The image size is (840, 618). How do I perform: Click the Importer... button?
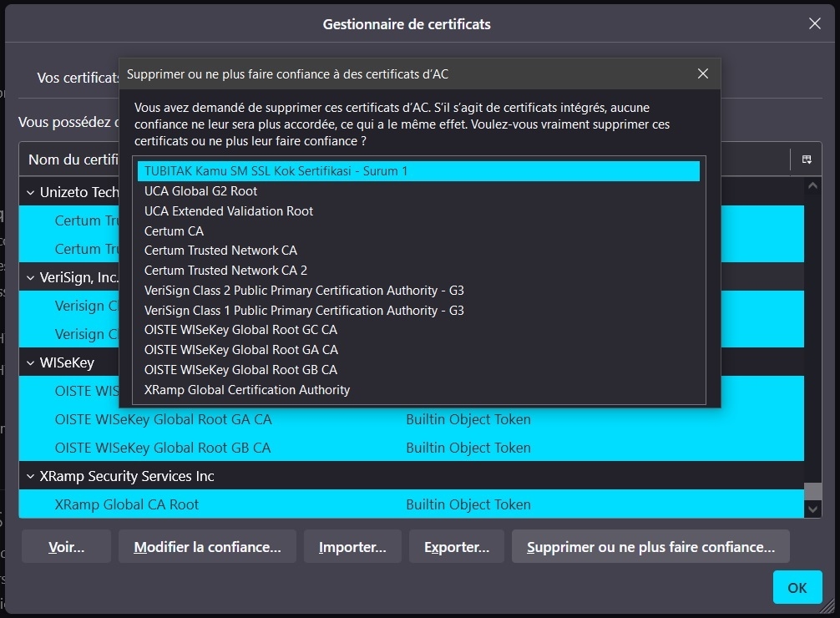352,547
